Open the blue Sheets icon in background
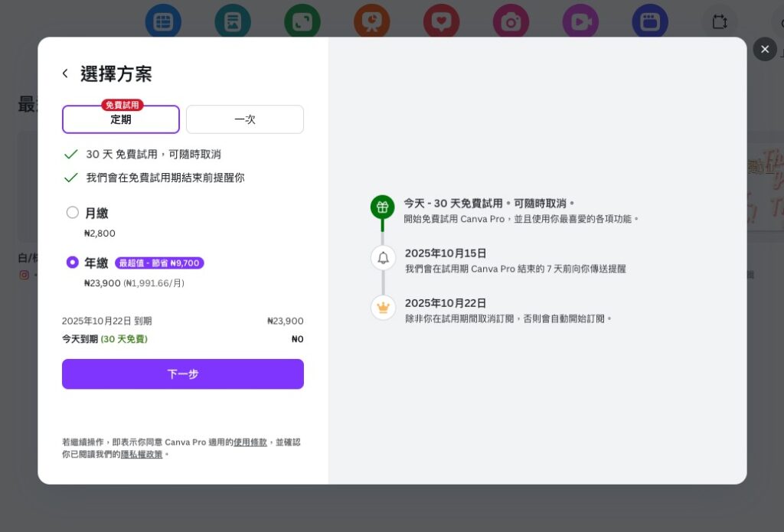 click(163, 21)
